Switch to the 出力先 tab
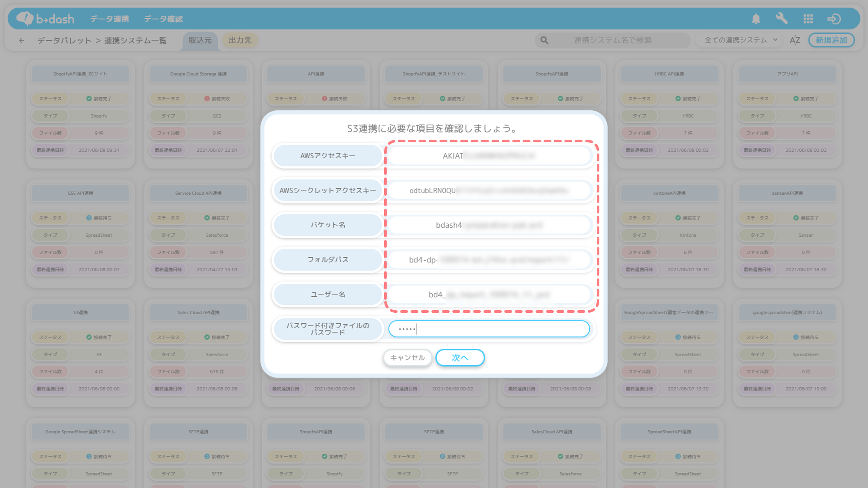The height and width of the screenshot is (488, 868). 240,40
